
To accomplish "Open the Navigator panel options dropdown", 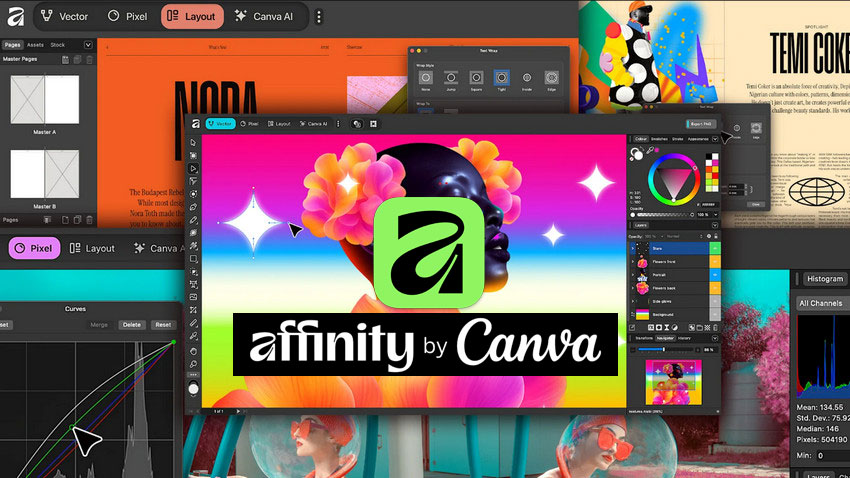I will pyautogui.click(x=715, y=338).
